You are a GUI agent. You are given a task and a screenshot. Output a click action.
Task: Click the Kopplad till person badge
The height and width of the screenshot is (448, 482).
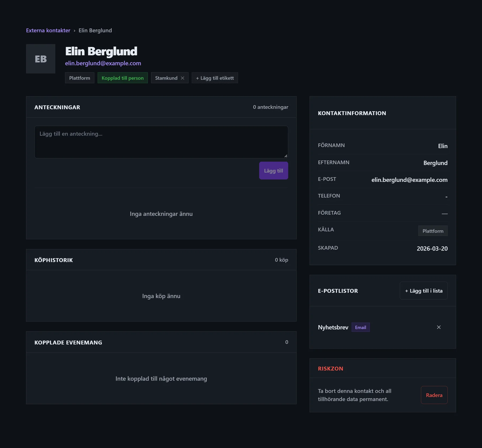click(123, 78)
